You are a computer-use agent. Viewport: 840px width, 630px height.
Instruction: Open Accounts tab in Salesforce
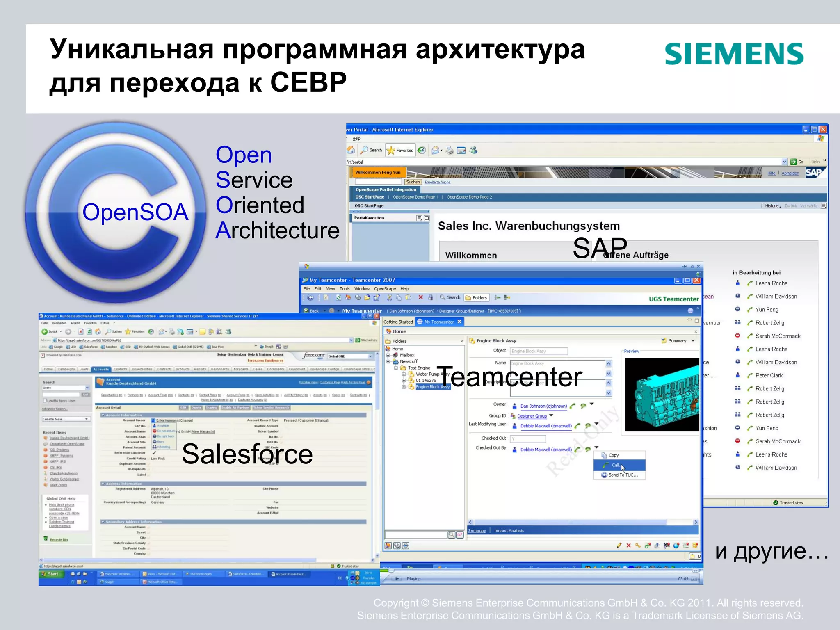click(x=101, y=369)
